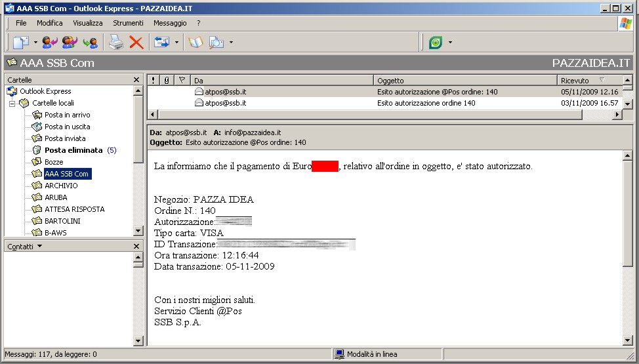The image size is (639, 364).
Task: Send and receive all mail
Action: click(x=162, y=42)
